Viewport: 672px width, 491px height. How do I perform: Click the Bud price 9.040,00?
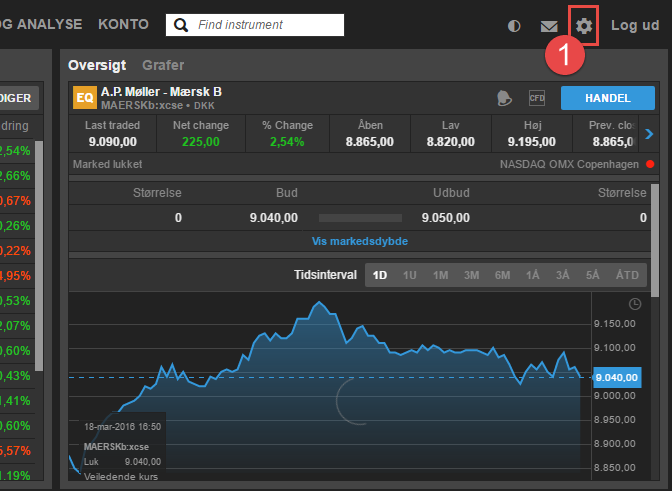coord(273,218)
